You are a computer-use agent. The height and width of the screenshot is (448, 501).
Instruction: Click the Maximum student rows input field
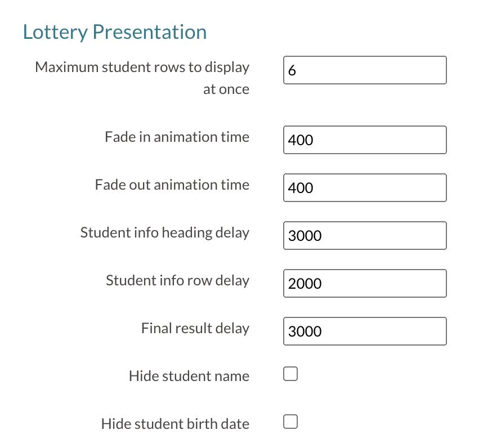point(365,70)
